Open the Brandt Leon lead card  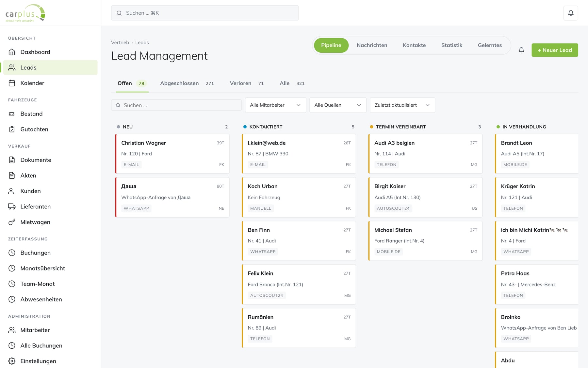(537, 154)
